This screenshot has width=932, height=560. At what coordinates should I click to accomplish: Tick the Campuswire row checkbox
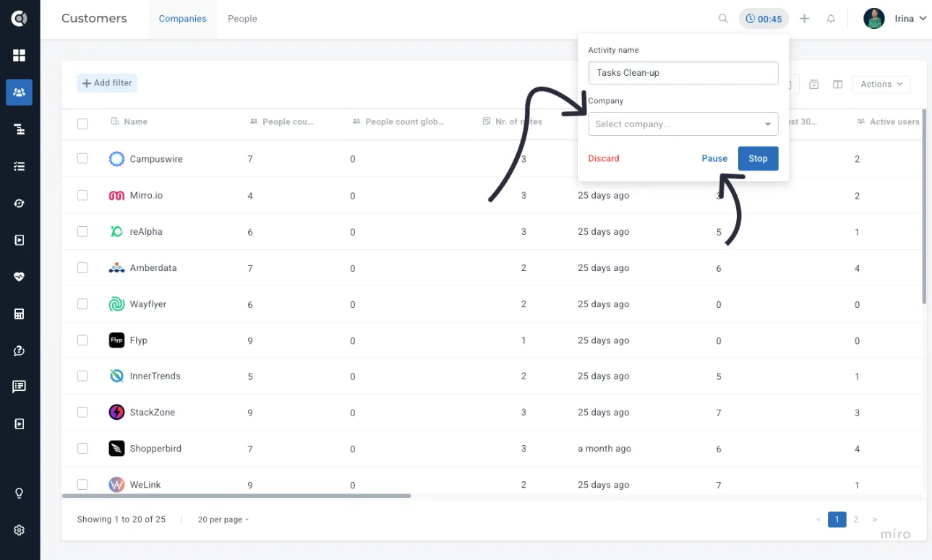click(x=82, y=158)
